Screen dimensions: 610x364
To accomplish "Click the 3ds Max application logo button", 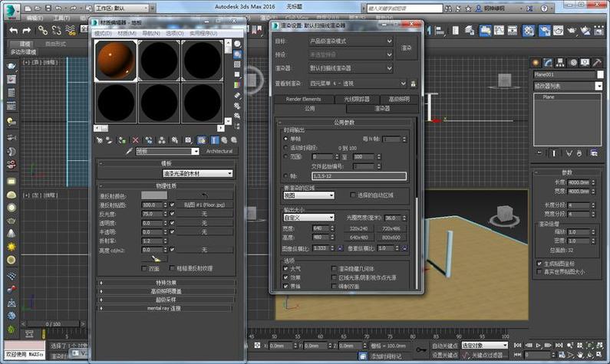I will (10, 10).
